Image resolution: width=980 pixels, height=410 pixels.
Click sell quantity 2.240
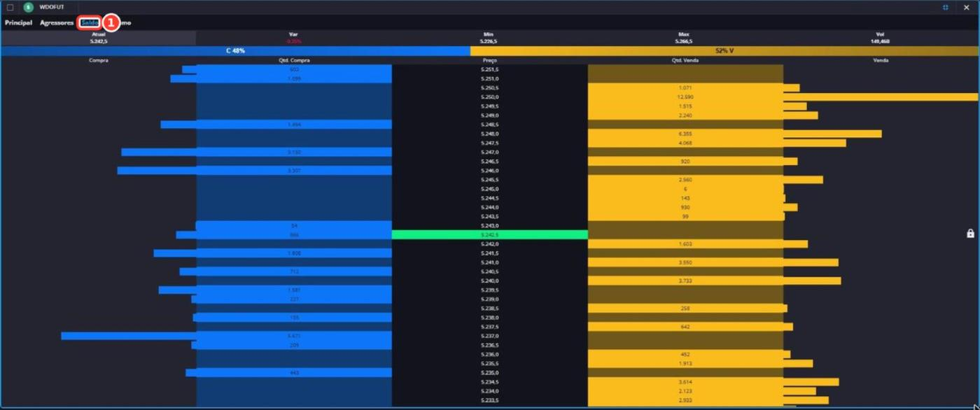685,115
